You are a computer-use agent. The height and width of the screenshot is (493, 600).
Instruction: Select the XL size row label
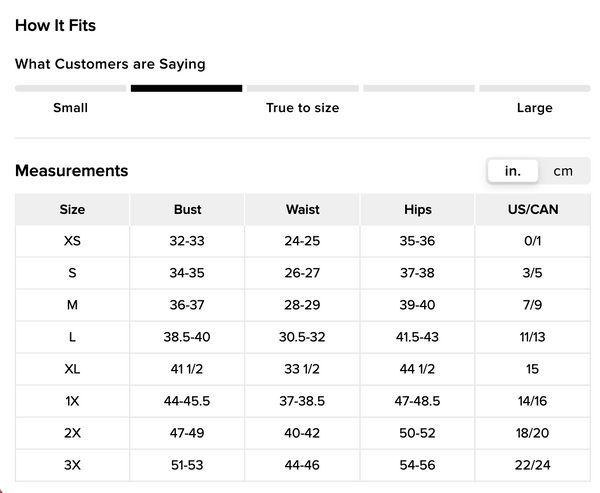click(72, 369)
